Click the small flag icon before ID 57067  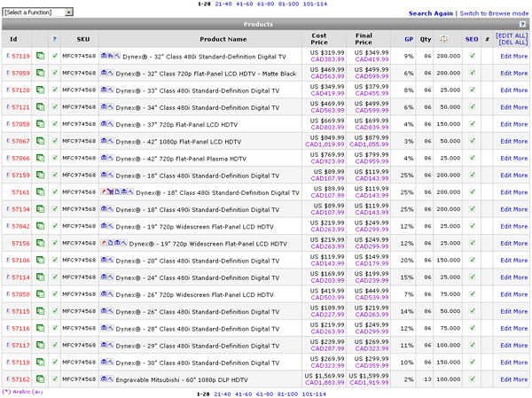tap(8, 141)
